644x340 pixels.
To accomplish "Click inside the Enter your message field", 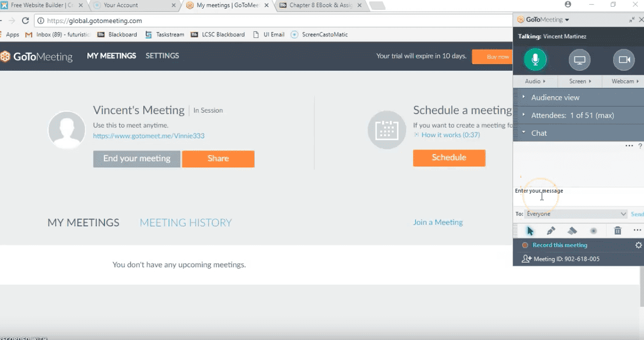I will [563, 197].
